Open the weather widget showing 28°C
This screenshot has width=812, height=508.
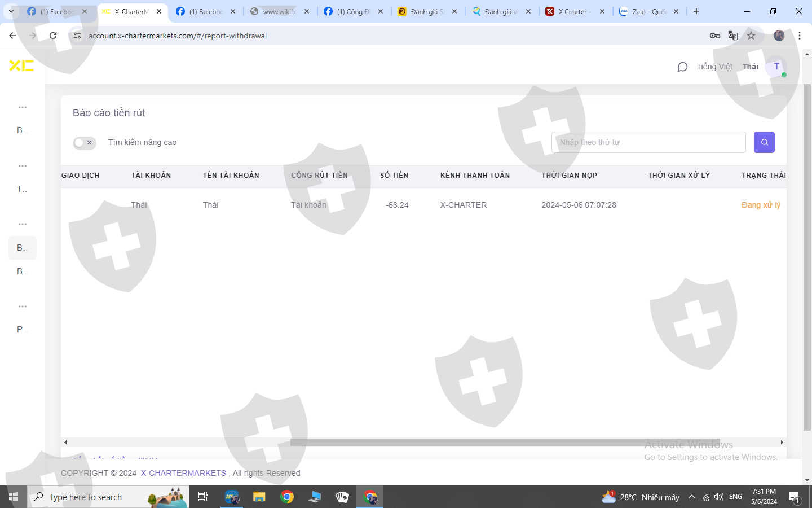coord(641,497)
